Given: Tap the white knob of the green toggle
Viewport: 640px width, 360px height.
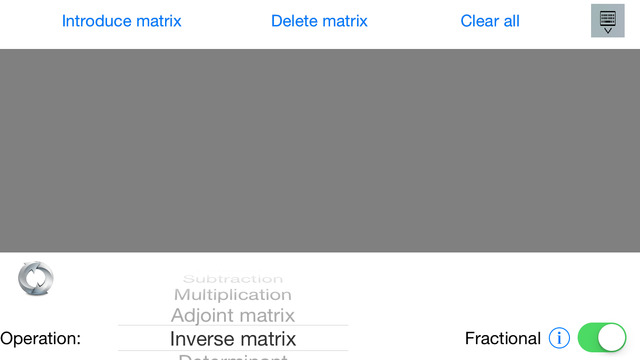Looking at the screenshot, I should pos(612,338).
